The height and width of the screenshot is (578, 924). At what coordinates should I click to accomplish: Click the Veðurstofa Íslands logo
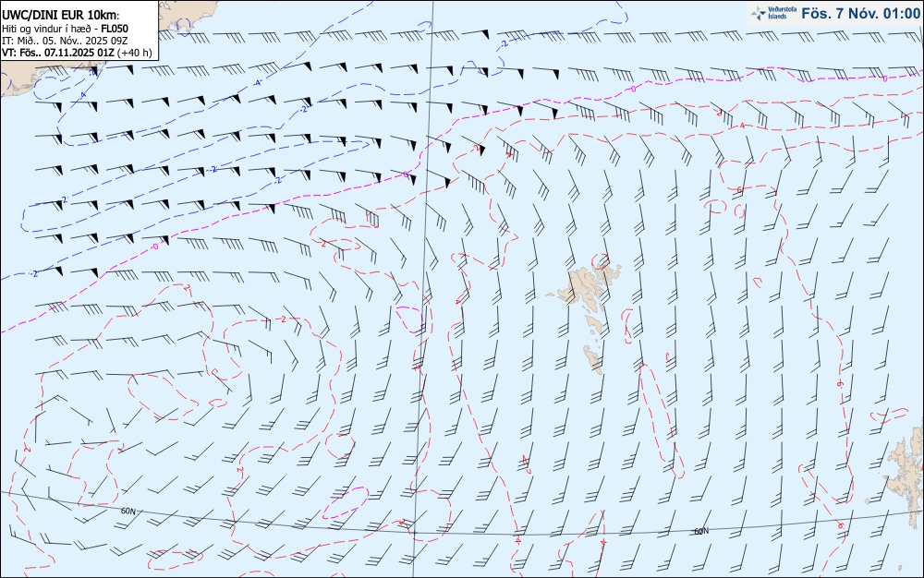coord(773,13)
